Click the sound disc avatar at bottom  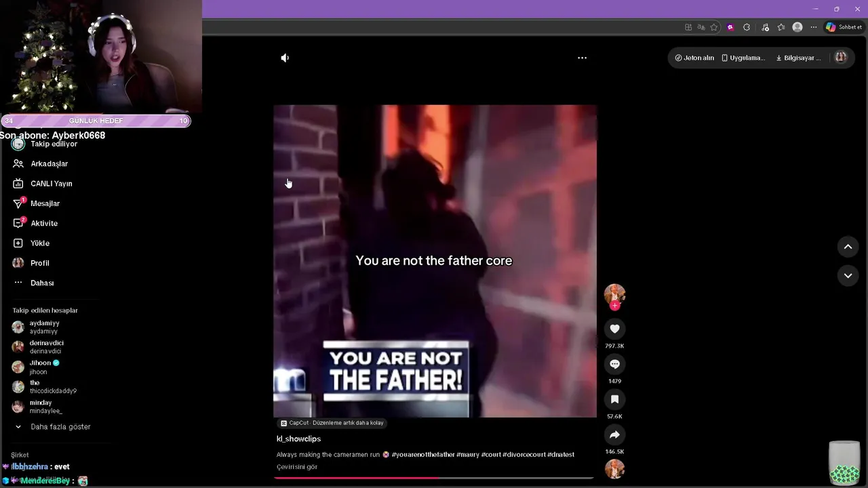614,469
